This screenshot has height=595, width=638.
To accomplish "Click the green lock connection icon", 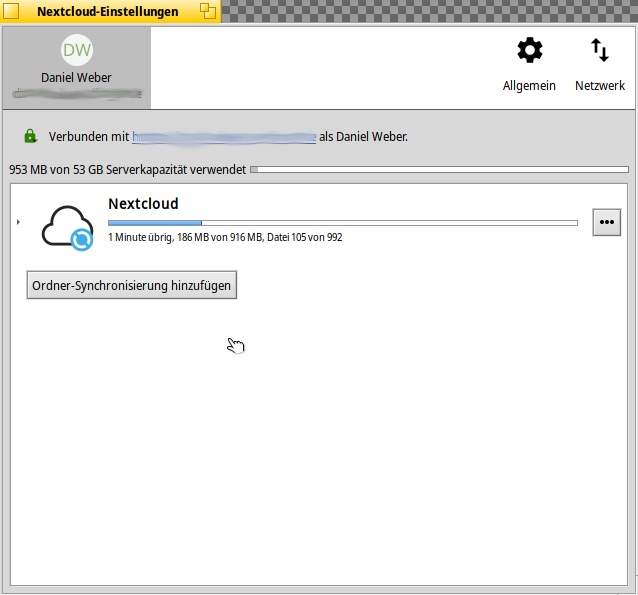I will pos(30,136).
